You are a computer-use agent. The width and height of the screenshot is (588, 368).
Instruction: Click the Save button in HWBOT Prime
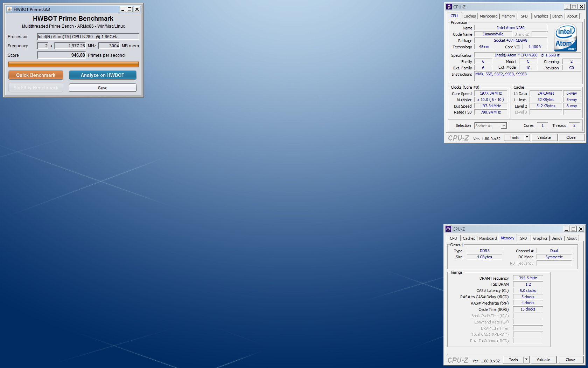103,88
